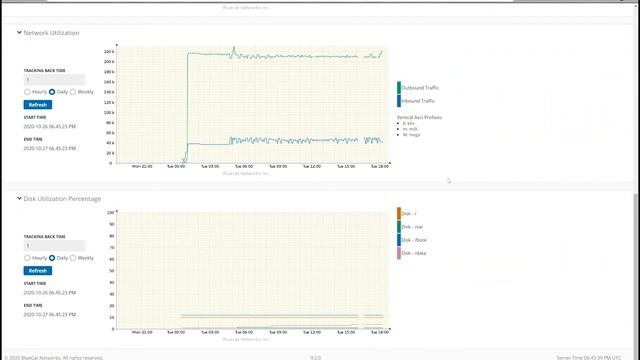Click the '100 k' network y-axis label
The height and width of the screenshot is (360, 640).
tap(109, 113)
